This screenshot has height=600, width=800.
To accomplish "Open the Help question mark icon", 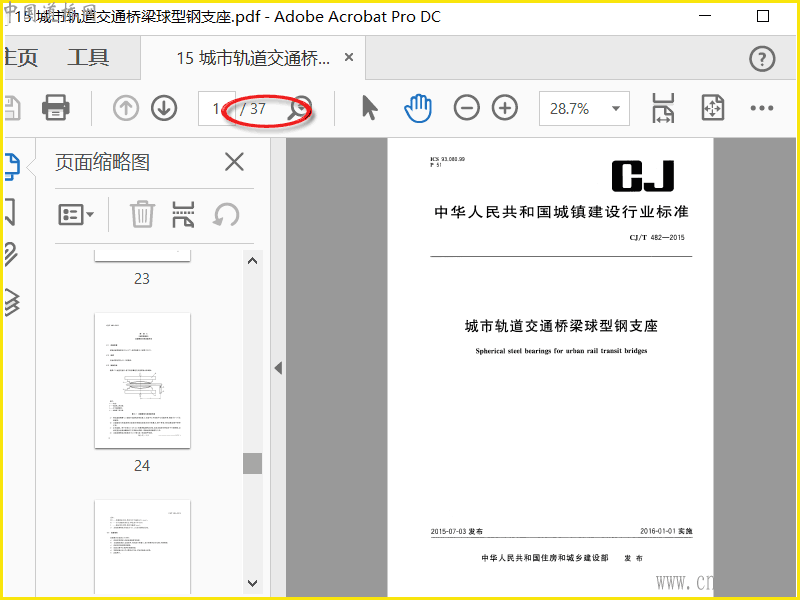I will 762,59.
